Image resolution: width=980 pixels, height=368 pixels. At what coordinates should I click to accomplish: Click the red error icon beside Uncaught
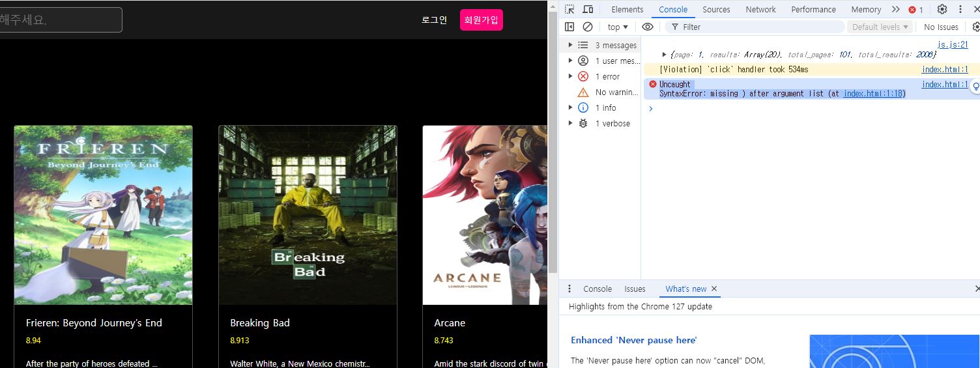[x=653, y=84]
